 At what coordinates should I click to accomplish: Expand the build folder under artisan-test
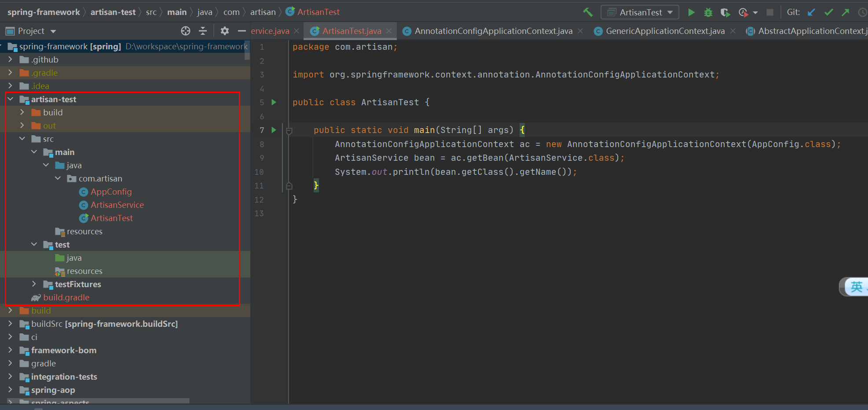22,112
